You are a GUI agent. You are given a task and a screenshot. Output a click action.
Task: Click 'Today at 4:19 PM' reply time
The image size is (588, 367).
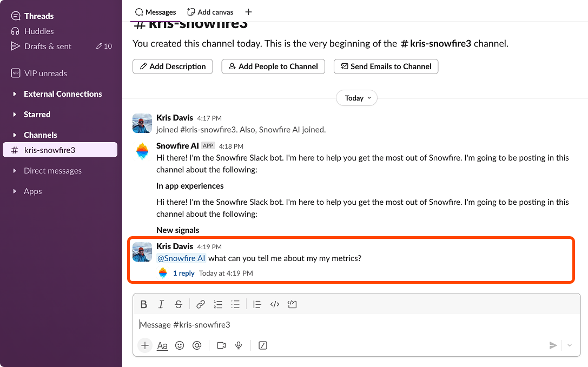tap(226, 273)
